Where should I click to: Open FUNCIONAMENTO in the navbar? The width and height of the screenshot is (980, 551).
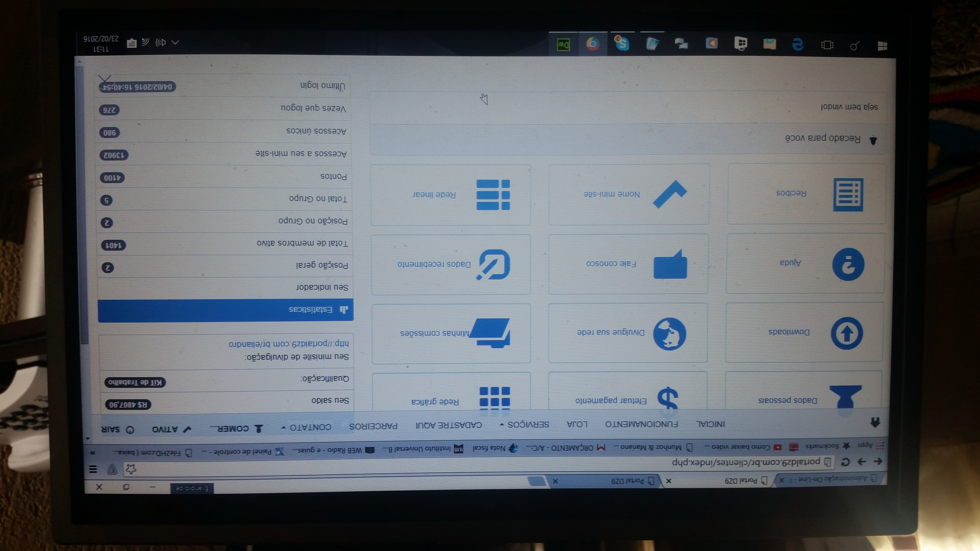(642, 424)
